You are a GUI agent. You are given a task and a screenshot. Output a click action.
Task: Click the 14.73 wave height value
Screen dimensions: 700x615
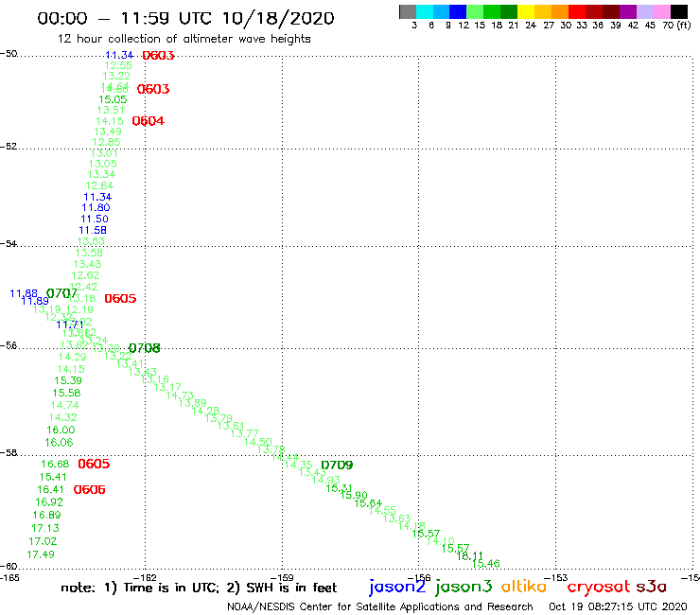180,395
